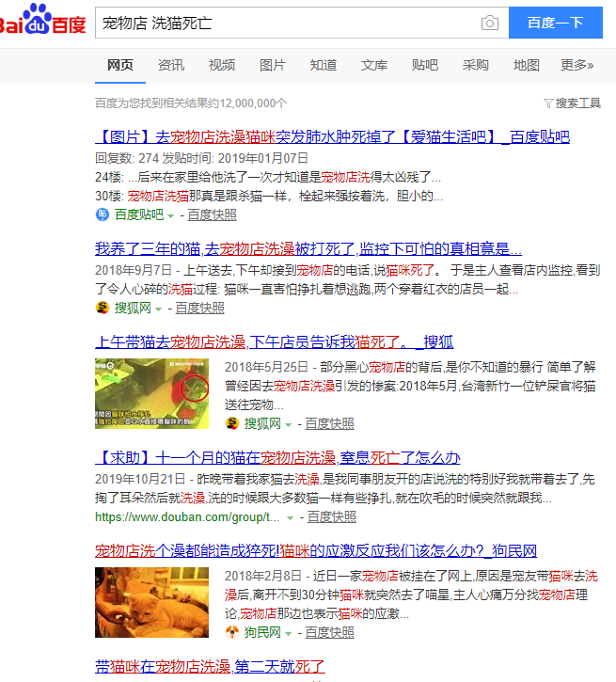Open 百度快照 for 猫死了 Sohu result
616x682 pixels.
pyautogui.click(x=329, y=423)
